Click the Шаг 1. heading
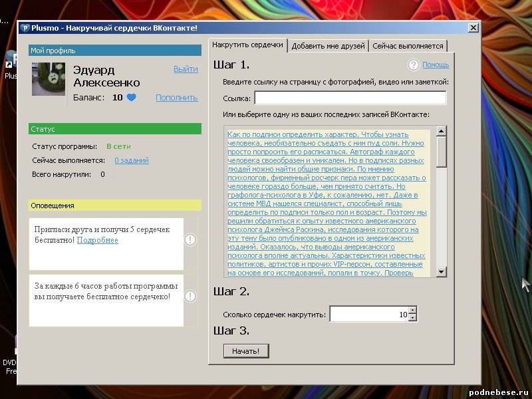Image resolution: width=532 pixels, height=399 pixels. coord(231,65)
